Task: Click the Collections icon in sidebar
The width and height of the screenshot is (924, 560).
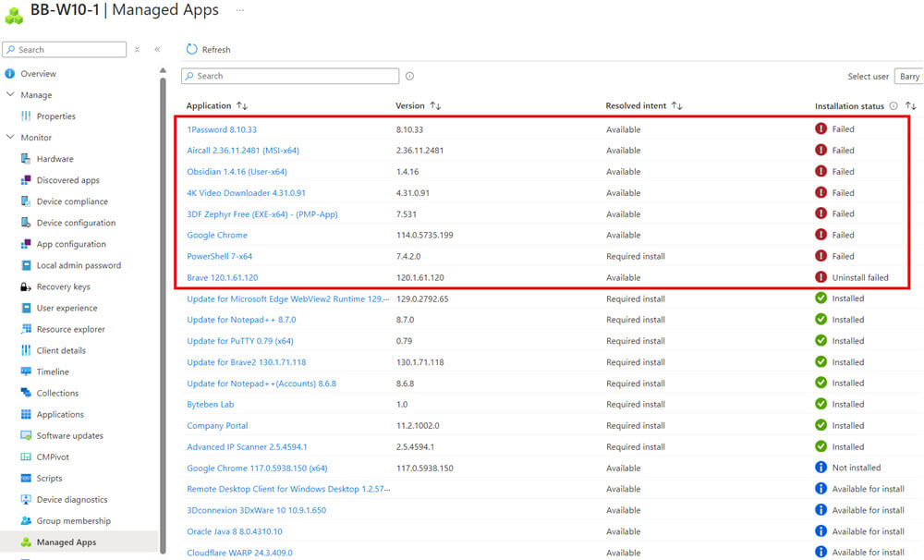Action: [x=26, y=393]
